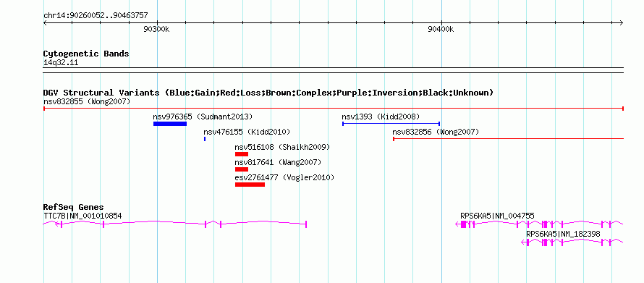Open nsv832856 (Wong2007) variant label
Image resolution: width=644 pixels, height=283 pixels.
tap(436, 132)
